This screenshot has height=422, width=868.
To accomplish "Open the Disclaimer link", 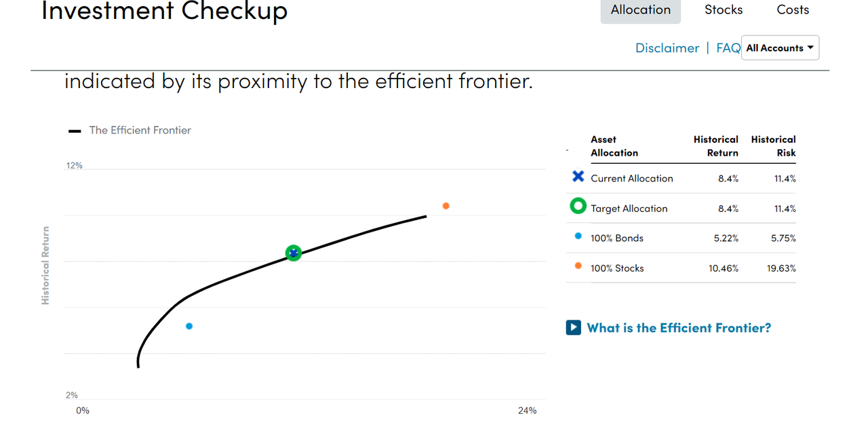I will click(667, 48).
